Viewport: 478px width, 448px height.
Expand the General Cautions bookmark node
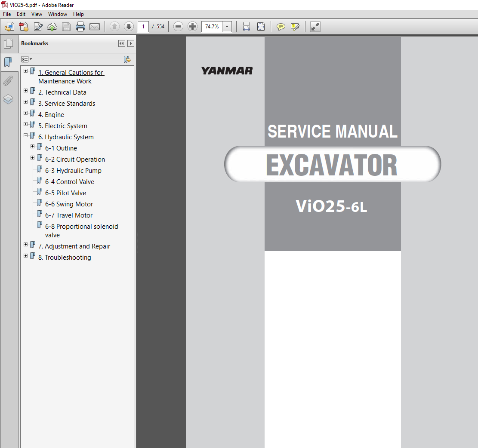point(26,71)
